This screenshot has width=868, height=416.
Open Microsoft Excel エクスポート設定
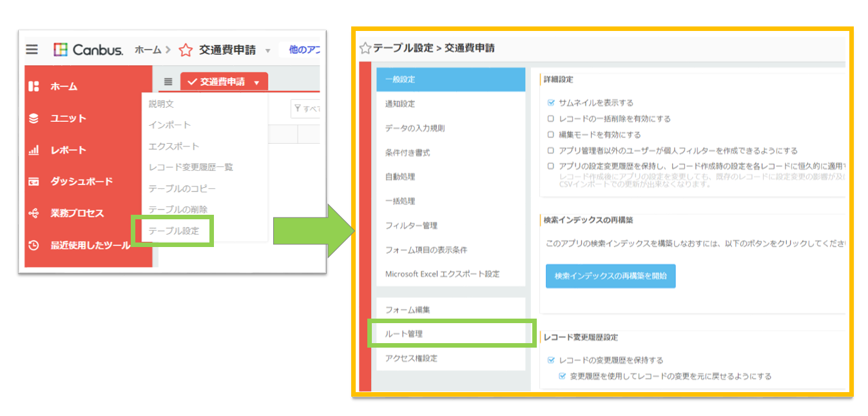click(451, 274)
